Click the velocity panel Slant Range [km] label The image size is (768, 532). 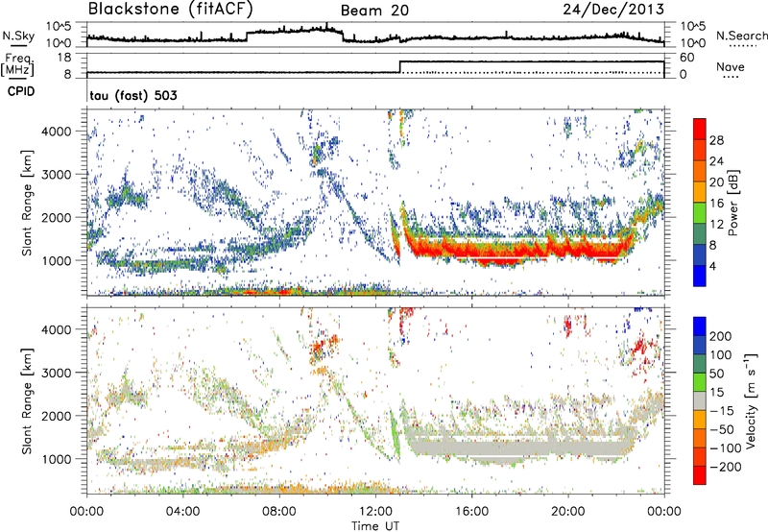coord(27,400)
